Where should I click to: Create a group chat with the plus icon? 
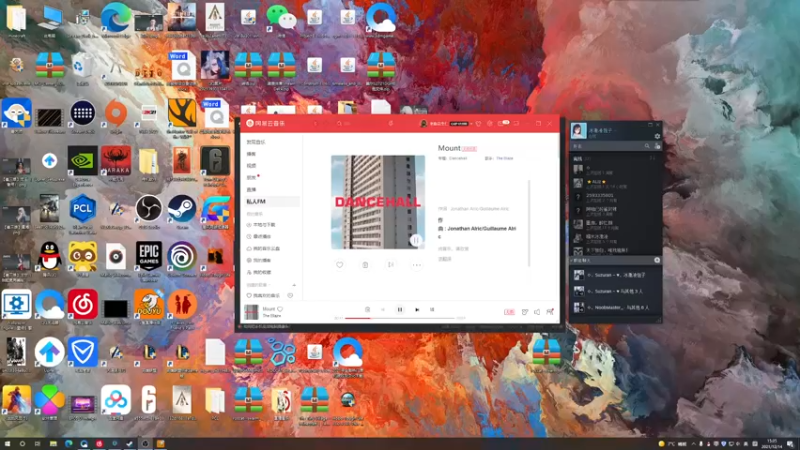[x=657, y=260]
